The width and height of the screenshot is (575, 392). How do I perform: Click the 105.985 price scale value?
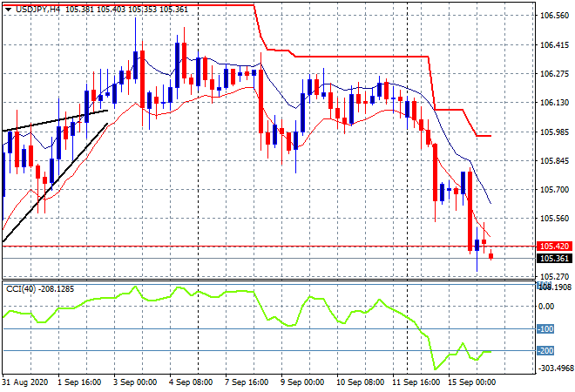554,132
